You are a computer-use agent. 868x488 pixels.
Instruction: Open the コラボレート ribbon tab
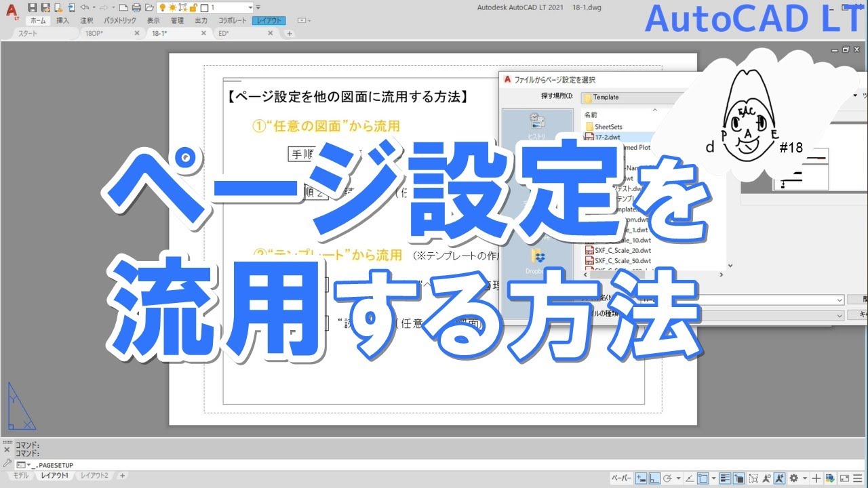[x=233, y=20]
